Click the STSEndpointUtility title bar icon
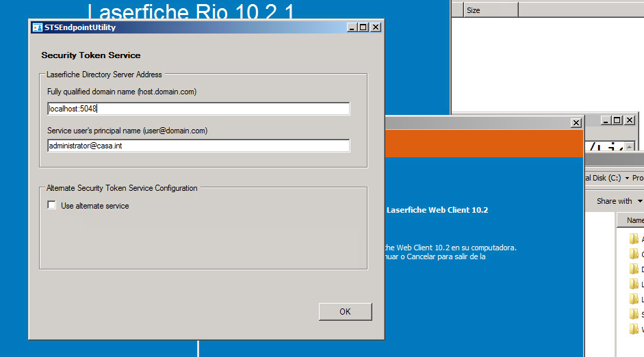The width and height of the screenshot is (644, 357). pyautogui.click(x=38, y=27)
